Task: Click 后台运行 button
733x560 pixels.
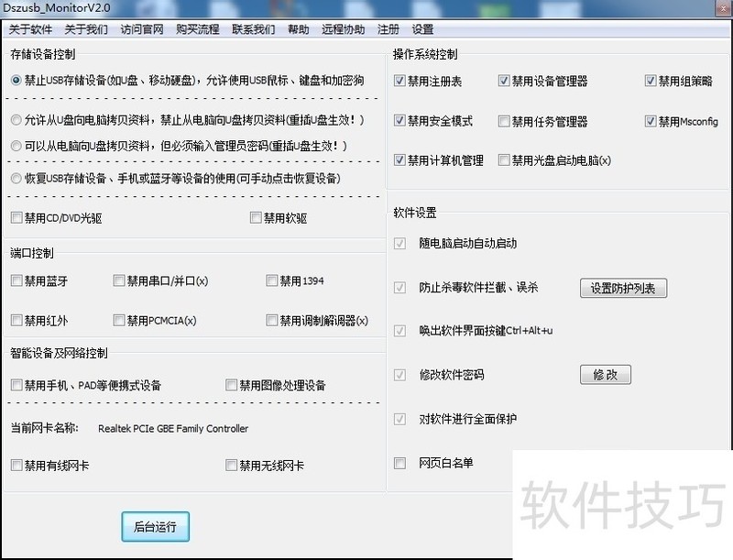Action: 155,527
